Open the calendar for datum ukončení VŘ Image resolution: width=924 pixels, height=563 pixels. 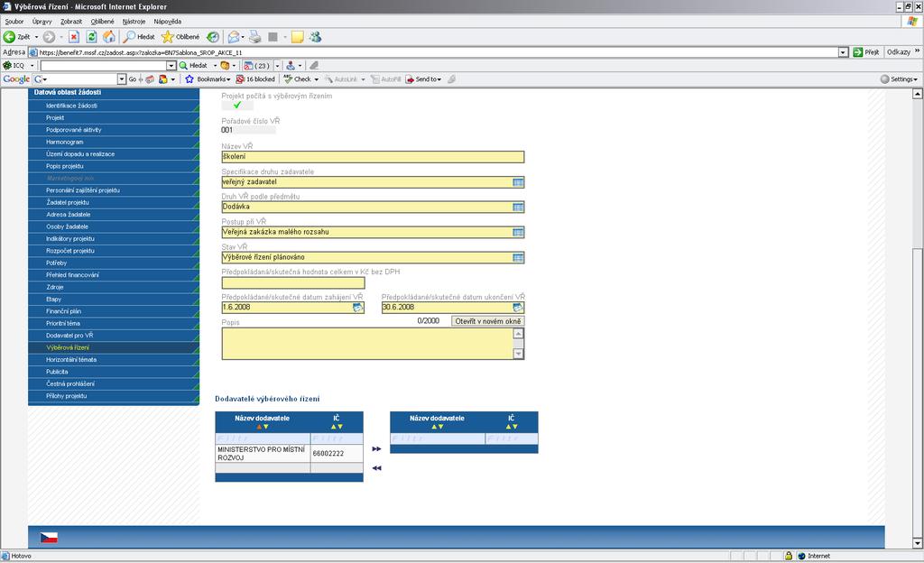pyautogui.click(x=517, y=308)
